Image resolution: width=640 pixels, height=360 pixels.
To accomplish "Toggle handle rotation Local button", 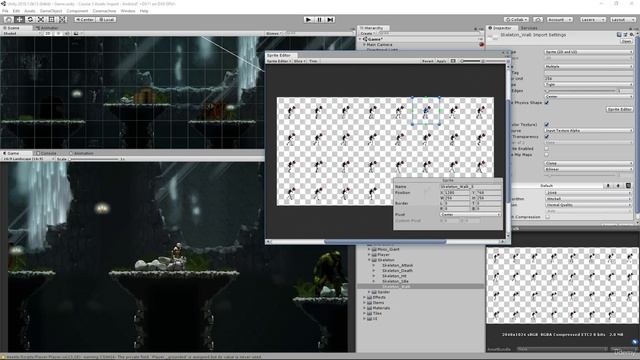I will (x=106, y=19).
